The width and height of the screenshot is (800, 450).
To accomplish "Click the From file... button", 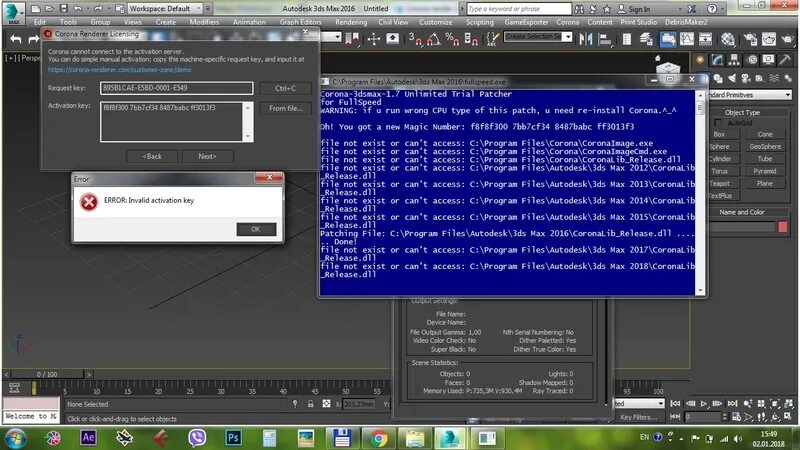I will click(285, 108).
